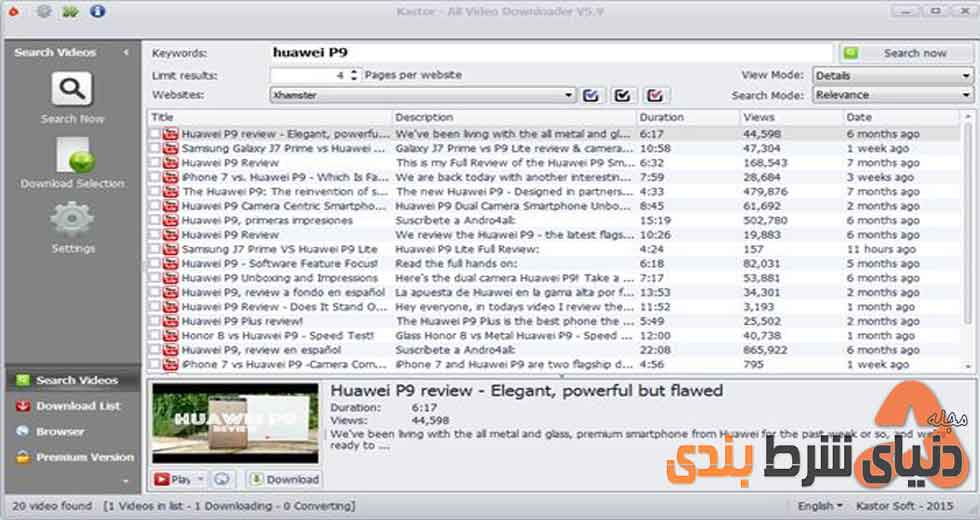Check the 'Huawei P9 Review - Does It Stand O...' checkbox
This screenshot has width=980, height=520.
click(155, 307)
